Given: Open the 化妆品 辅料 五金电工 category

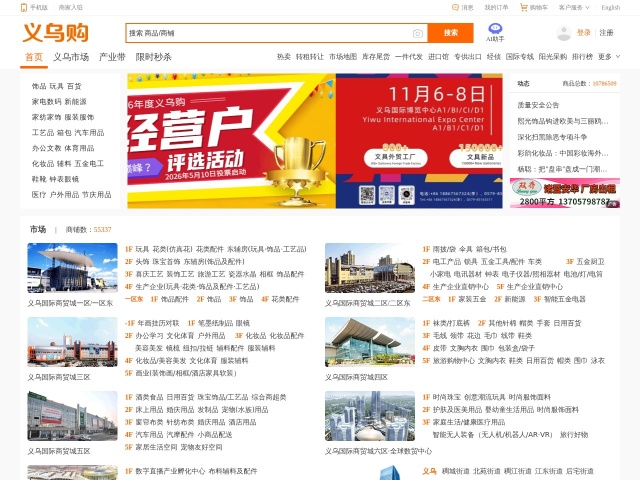Looking at the screenshot, I should pyautogui.click(x=68, y=164).
